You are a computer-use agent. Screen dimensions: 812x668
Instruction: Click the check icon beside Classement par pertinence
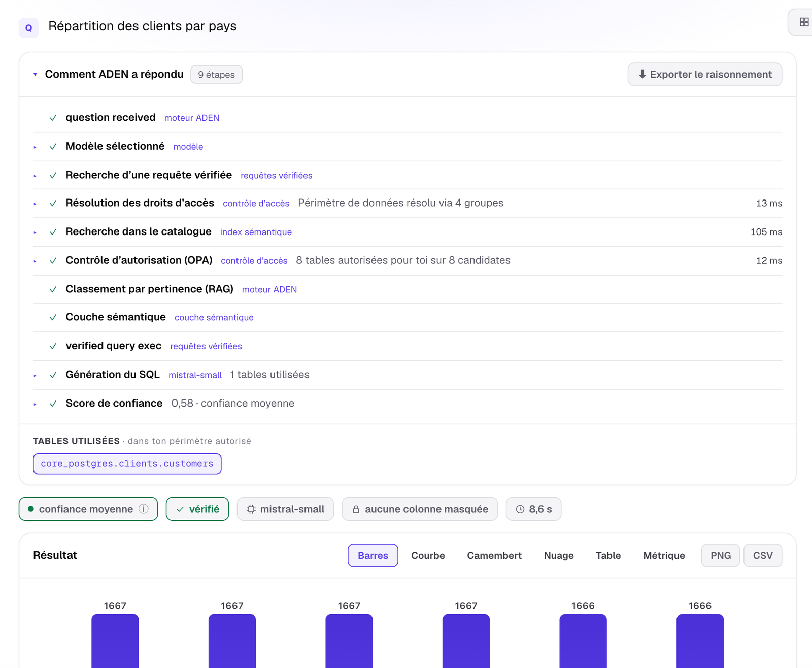[x=53, y=289]
